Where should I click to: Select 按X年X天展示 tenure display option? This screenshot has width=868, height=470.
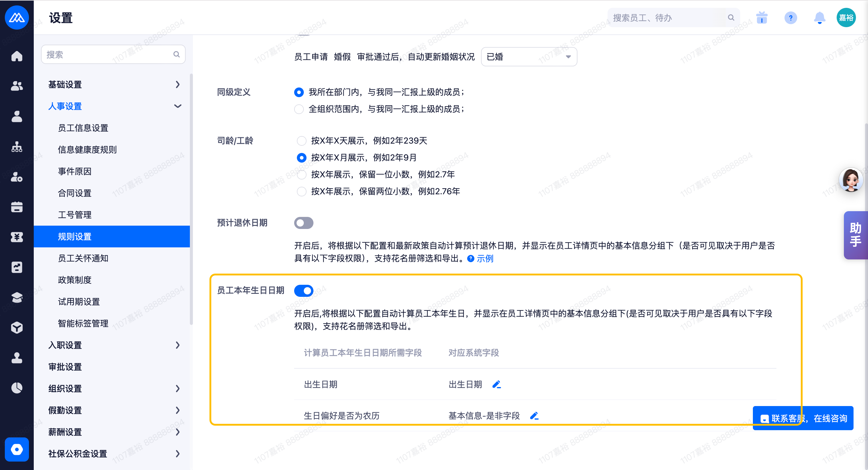[x=301, y=141]
